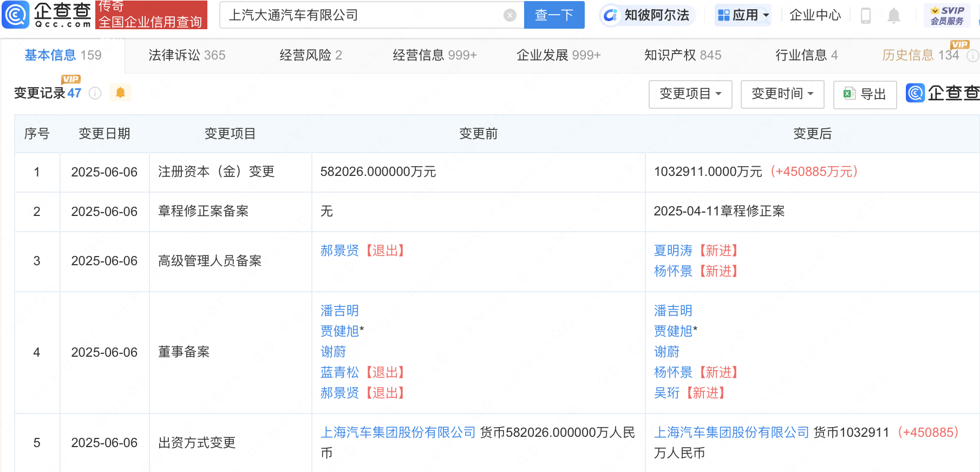This screenshot has width=980, height=472.
Task: Select the 注册资本（金）变更 cell
Action: tap(231, 172)
